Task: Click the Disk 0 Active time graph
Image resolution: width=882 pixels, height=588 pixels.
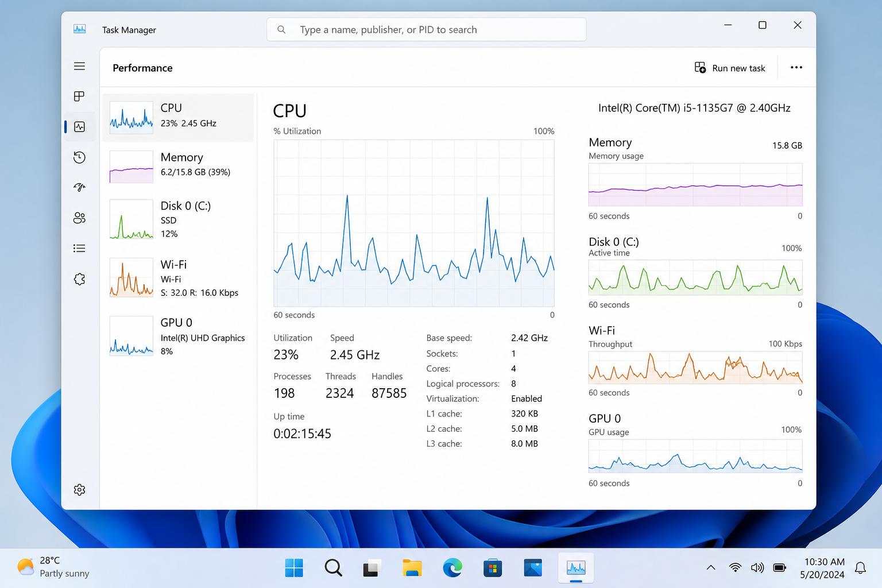Action: pyautogui.click(x=695, y=277)
